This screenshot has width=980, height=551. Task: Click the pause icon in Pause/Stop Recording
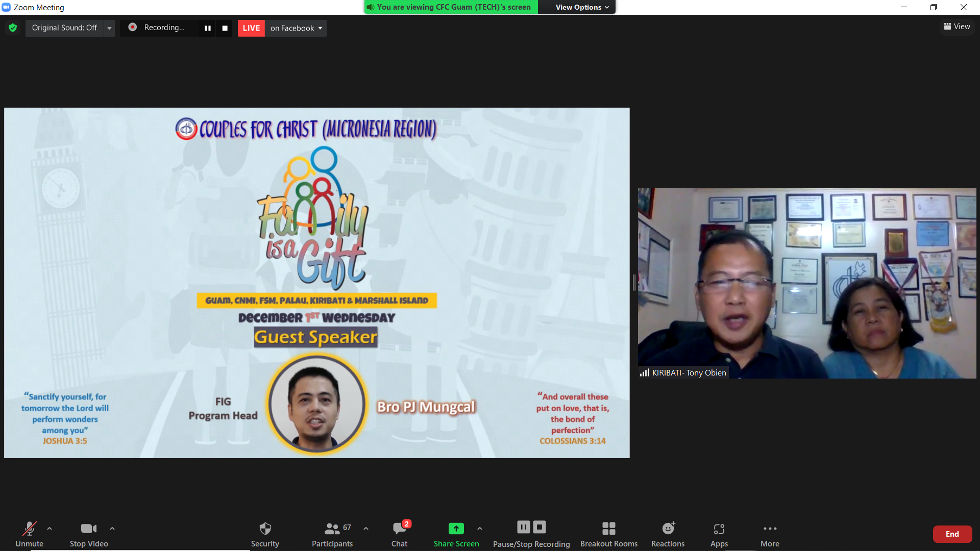point(524,527)
